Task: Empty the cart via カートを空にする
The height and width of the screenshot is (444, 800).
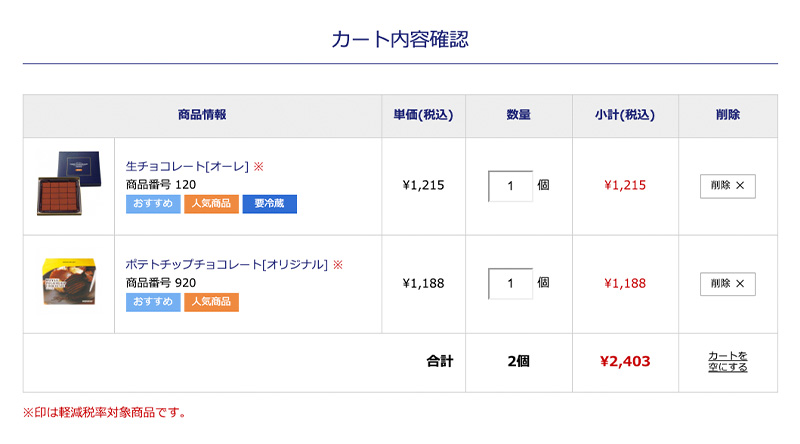Action: 727,361
